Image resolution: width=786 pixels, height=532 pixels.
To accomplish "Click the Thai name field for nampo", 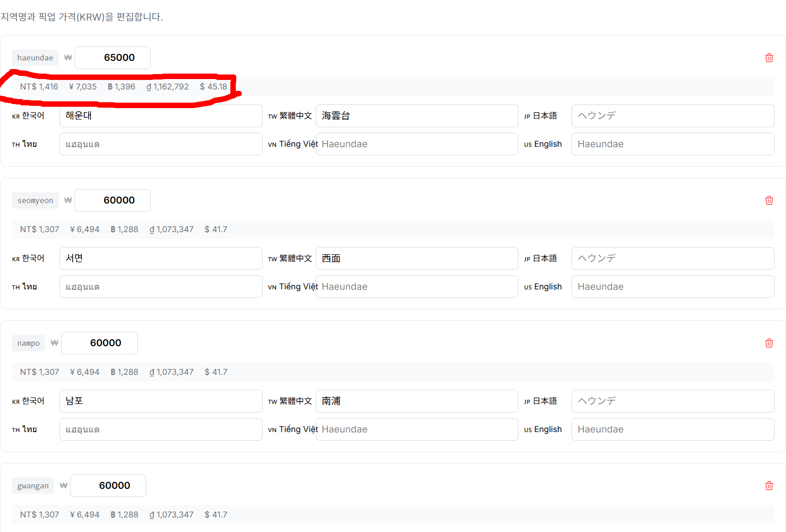I will [x=161, y=429].
